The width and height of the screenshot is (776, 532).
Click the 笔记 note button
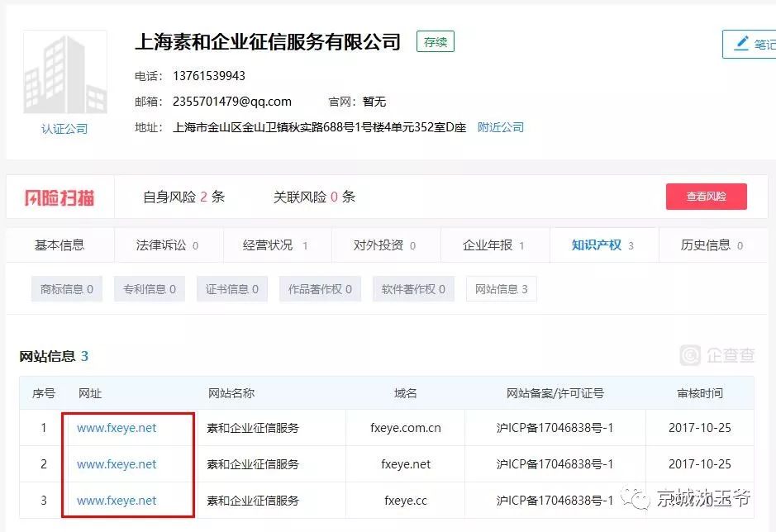[x=750, y=44]
